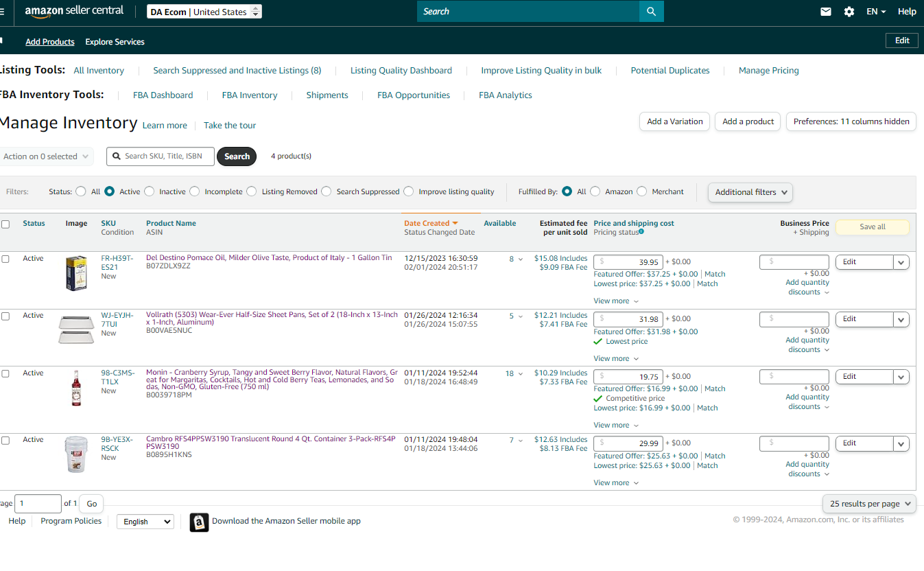
Task: Click the Add a product button
Action: pyautogui.click(x=748, y=121)
